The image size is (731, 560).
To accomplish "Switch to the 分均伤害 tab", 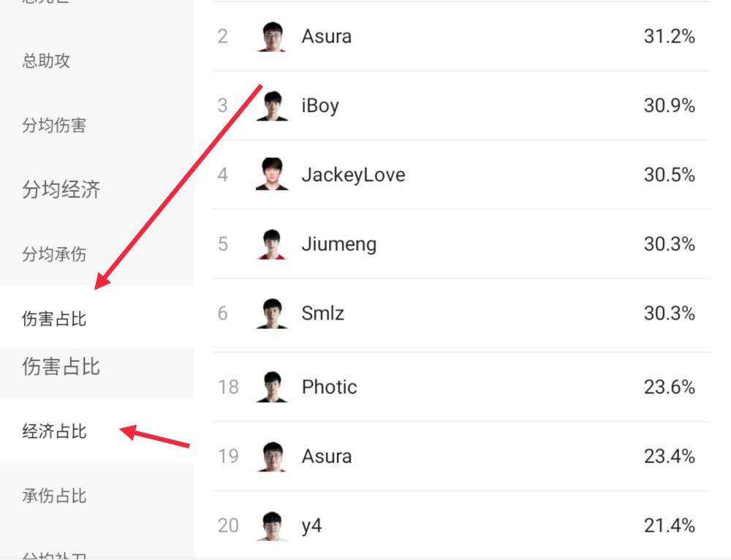I will click(54, 125).
